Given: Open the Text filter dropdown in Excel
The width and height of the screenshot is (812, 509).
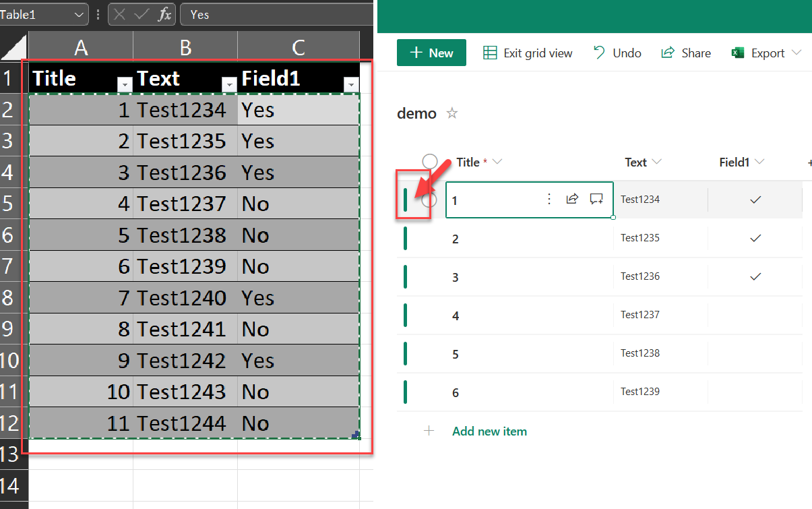Looking at the screenshot, I should point(230,84).
